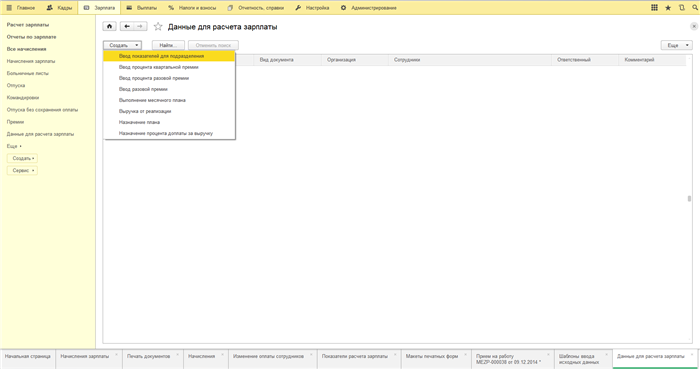Switch to the Зарплата section

(x=99, y=8)
